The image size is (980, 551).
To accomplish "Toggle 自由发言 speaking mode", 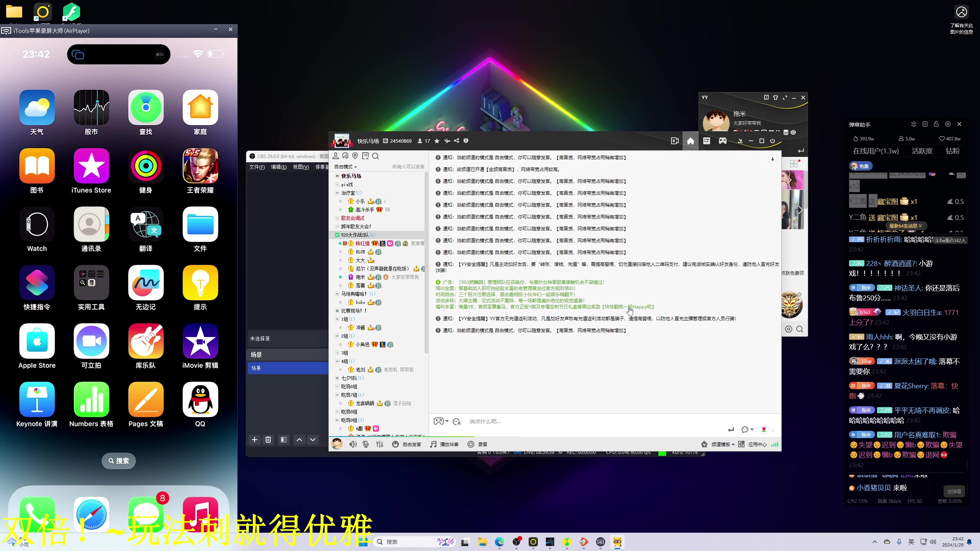I will pyautogui.click(x=407, y=444).
